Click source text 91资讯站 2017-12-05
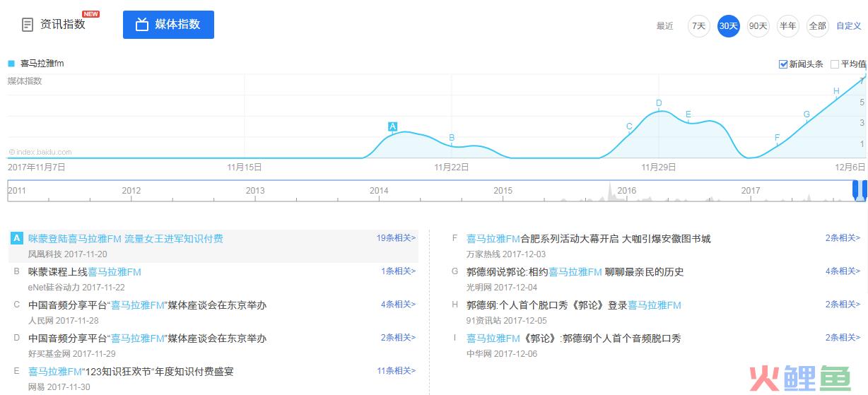Viewport: 868px width, 395px height. pos(507,321)
